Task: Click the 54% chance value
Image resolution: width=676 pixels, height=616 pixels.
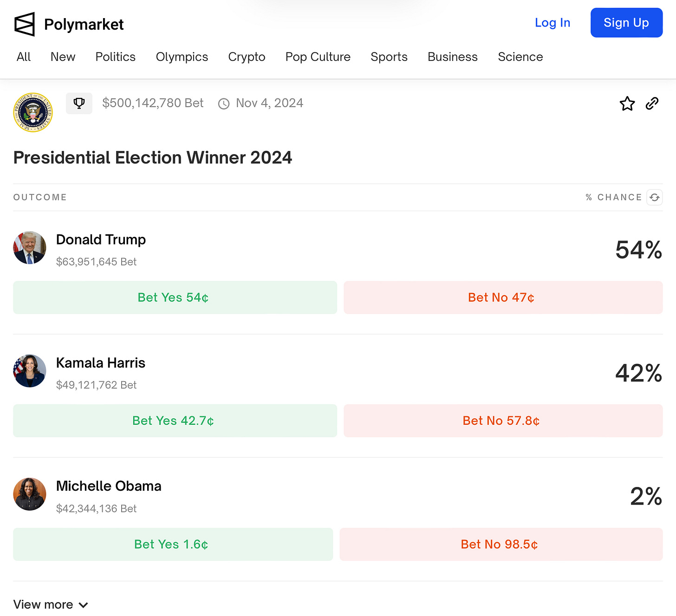Action: click(638, 250)
